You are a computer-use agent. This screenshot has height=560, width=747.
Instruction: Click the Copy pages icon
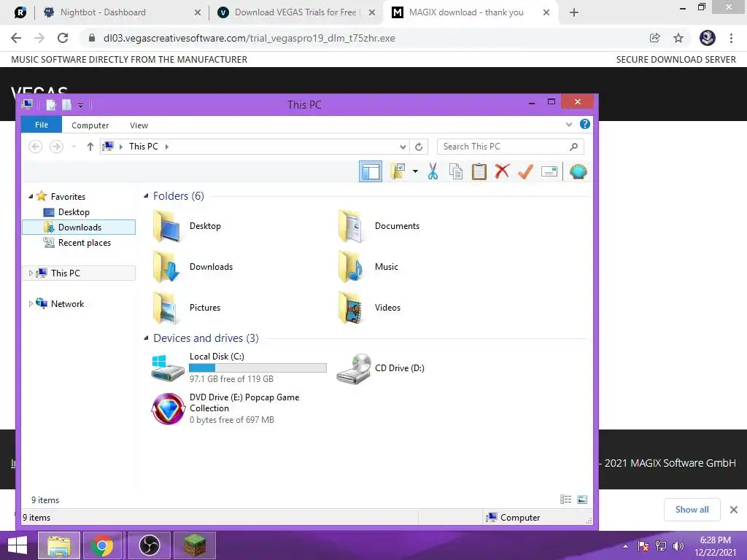point(456,171)
